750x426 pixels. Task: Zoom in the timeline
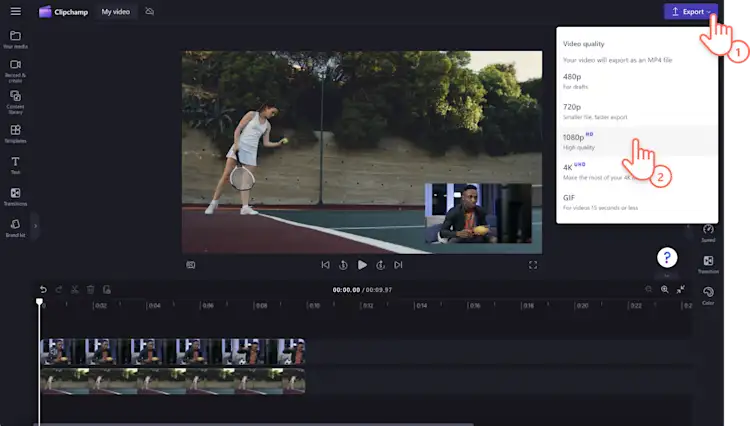click(664, 289)
